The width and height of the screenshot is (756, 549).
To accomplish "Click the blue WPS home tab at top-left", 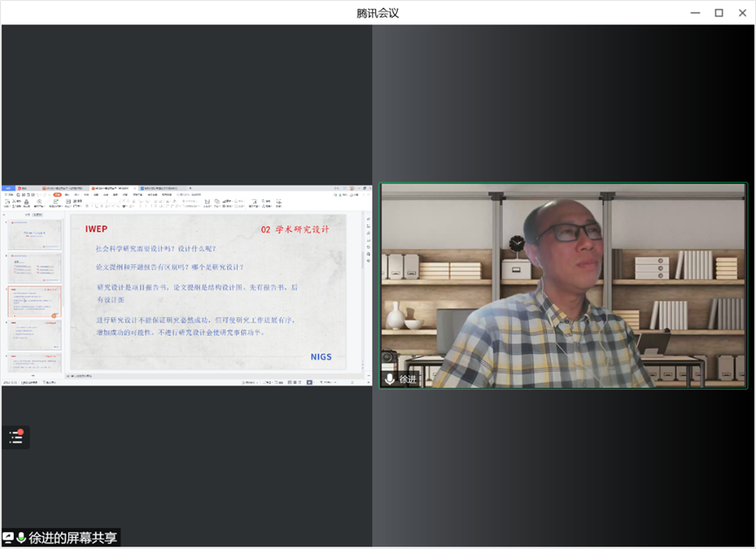I will [8, 188].
